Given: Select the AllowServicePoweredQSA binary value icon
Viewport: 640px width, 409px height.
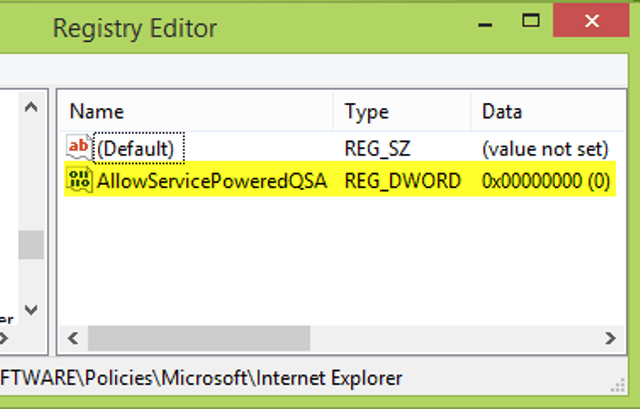Looking at the screenshot, I should pos(79,180).
